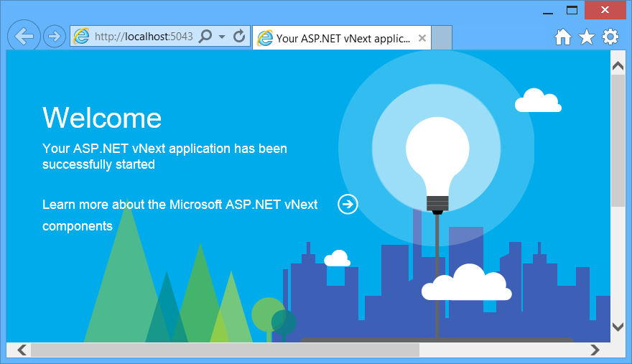Go back using the browser back arrow
The height and width of the screenshot is (364, 632).
point(24,37)
